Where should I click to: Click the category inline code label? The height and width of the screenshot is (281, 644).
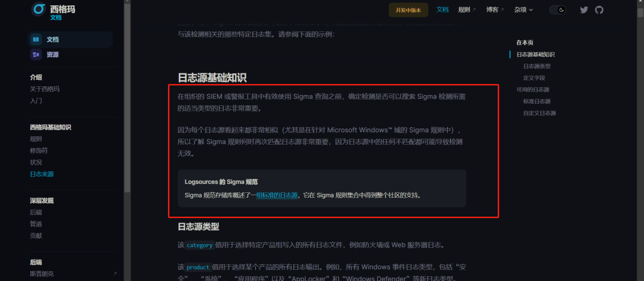pyautogui.click(x=199, y=245)
